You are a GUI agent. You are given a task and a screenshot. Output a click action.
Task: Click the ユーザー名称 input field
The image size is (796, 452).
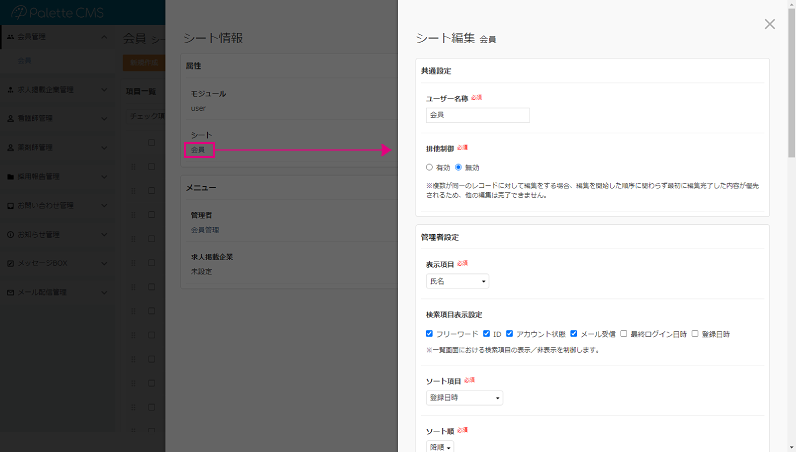click(478, 115)
